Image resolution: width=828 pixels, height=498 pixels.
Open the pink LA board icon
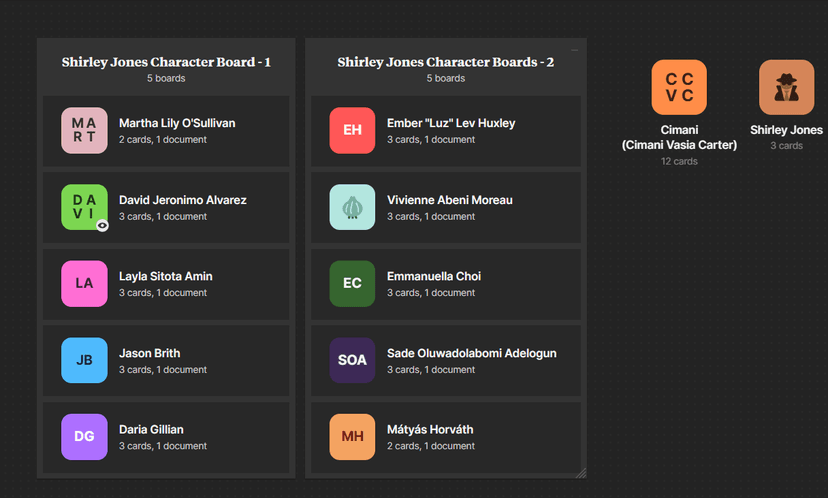click(x=84, y=284)
